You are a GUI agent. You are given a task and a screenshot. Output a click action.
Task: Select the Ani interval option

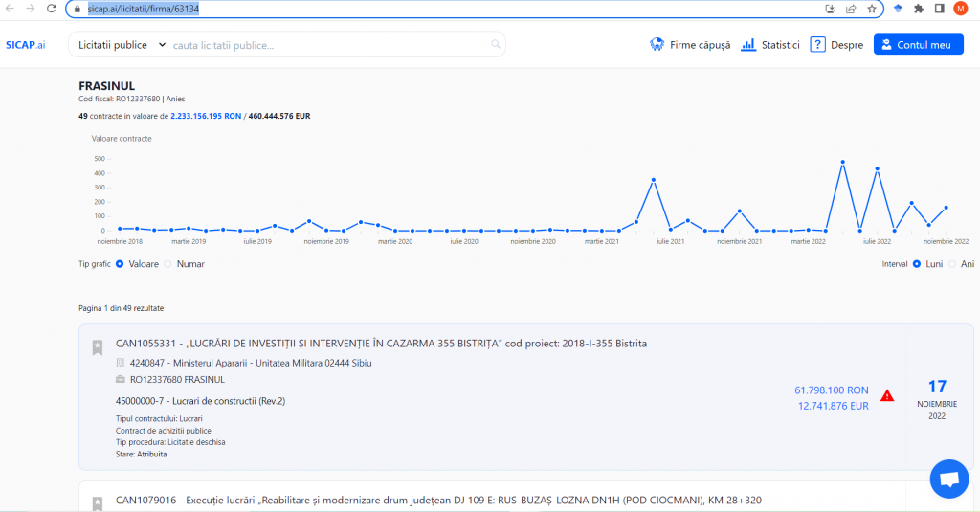(952, 263)
